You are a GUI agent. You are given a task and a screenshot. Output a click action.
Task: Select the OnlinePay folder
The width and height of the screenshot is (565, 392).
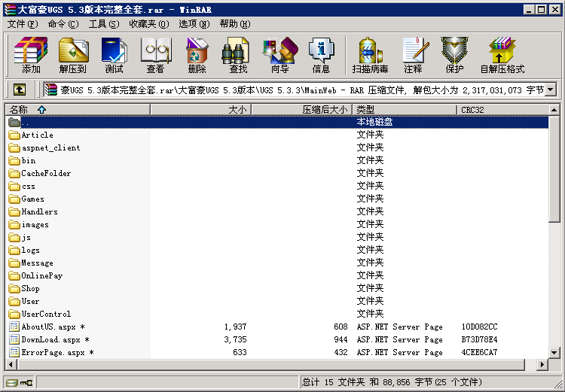click(41, 275)
